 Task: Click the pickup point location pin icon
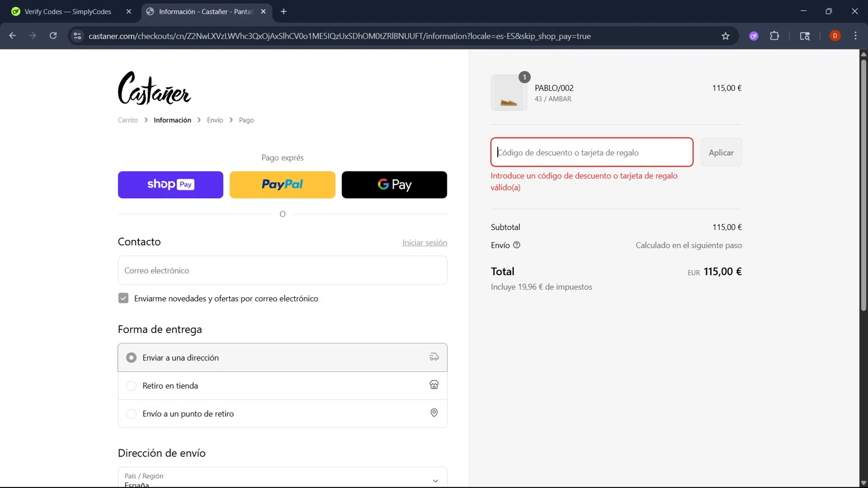434,413
